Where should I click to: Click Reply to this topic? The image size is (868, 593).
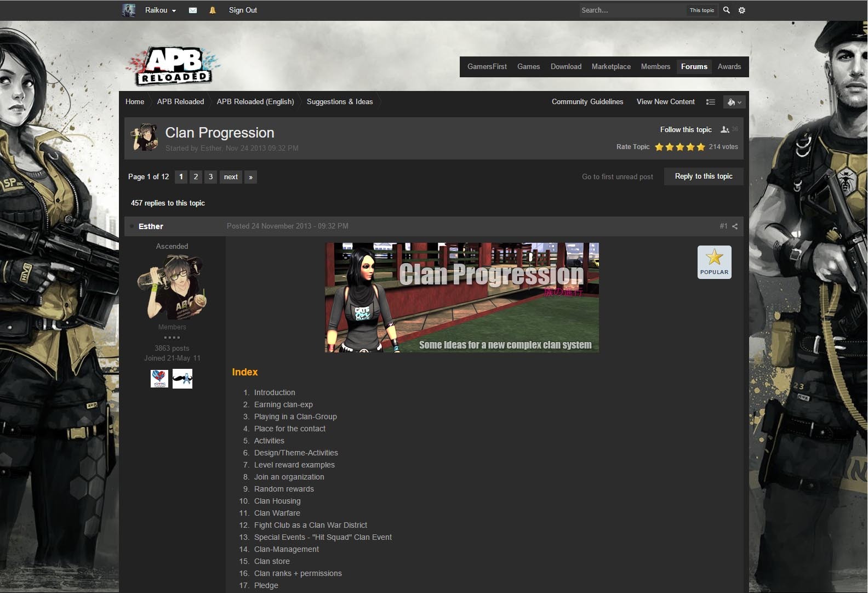(x=704, y=176)
